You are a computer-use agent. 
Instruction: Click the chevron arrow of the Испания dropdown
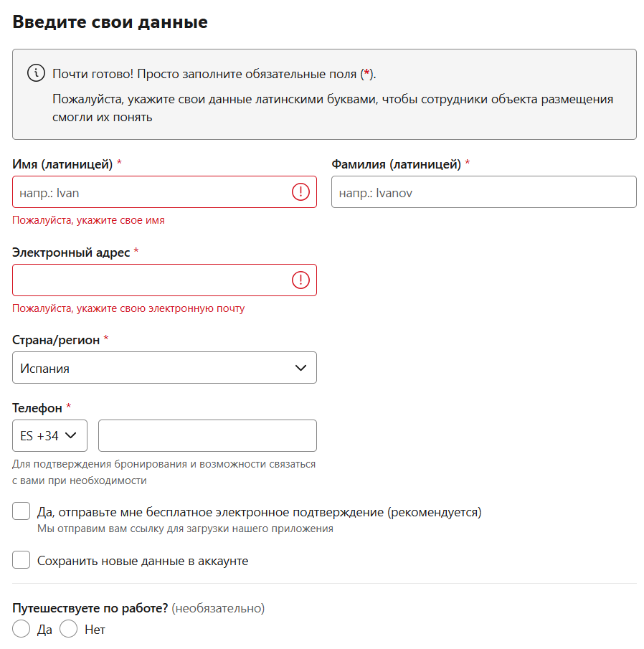pyautogui.click(x=301, y=368)
